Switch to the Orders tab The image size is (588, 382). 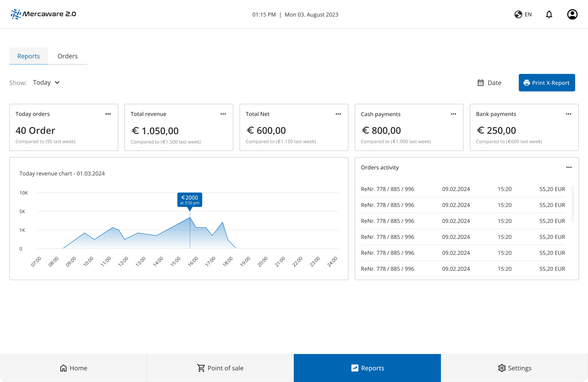pos(67,56)
